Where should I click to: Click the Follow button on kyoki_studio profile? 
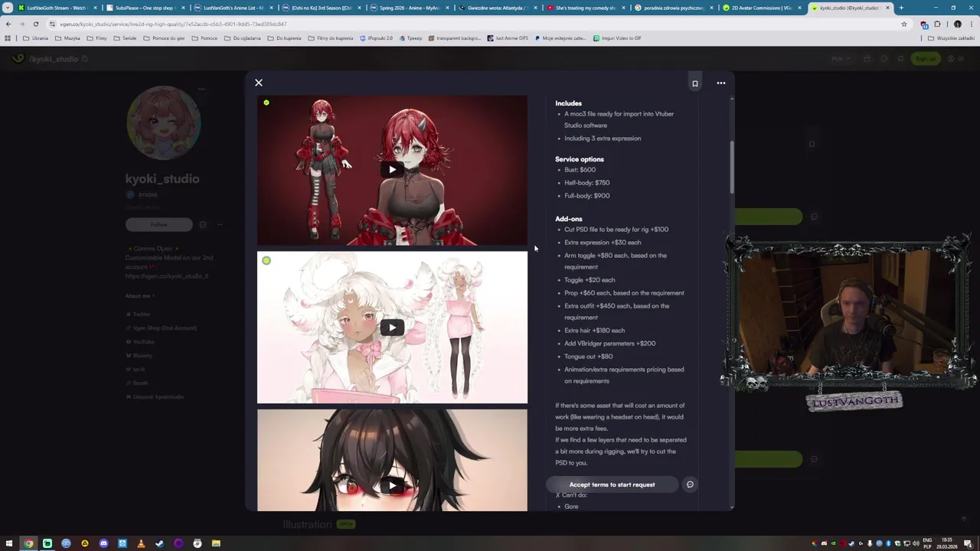[159, 224]
